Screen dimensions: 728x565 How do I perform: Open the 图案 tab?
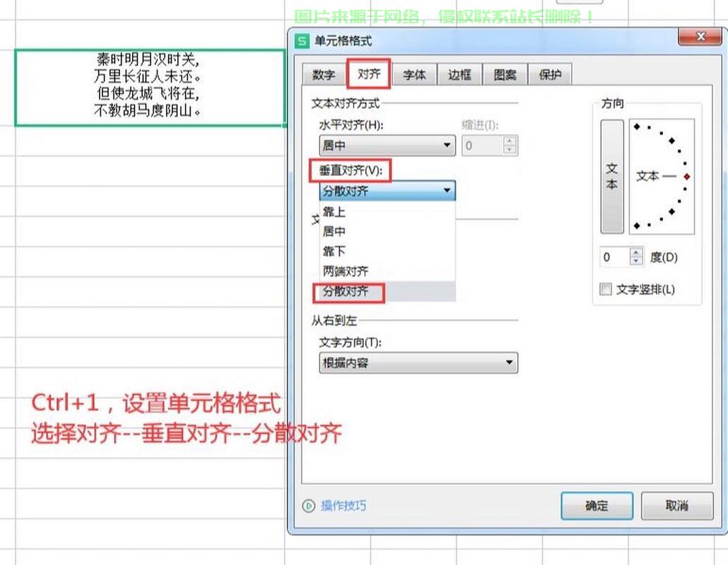coord(505,75)
